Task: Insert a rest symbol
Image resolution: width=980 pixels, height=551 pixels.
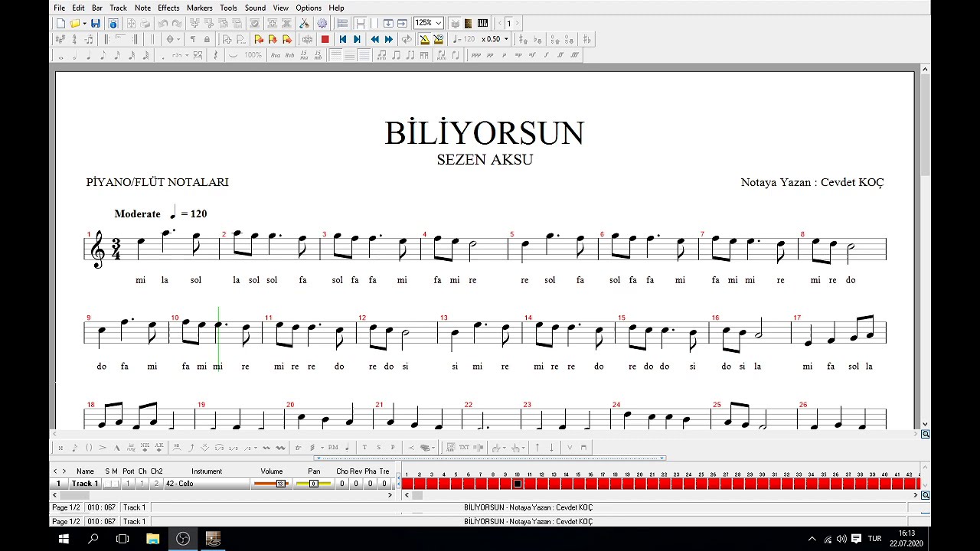Action: [216, 55]
